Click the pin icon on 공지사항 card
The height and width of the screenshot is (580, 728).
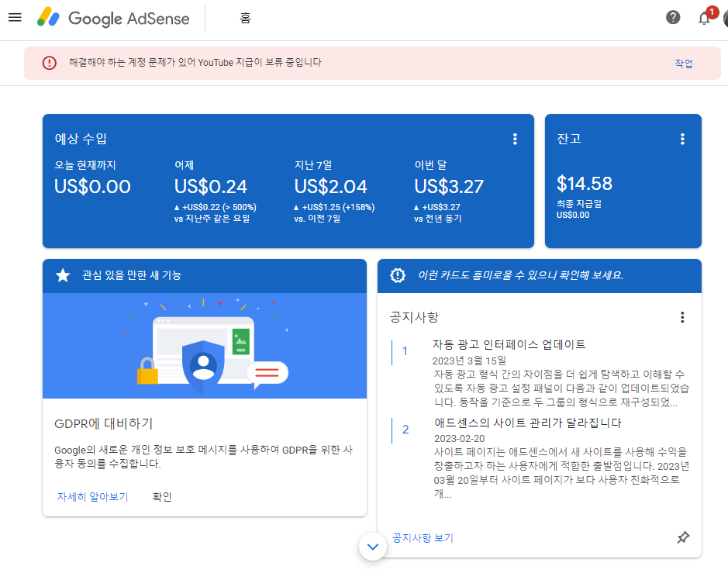683,538
